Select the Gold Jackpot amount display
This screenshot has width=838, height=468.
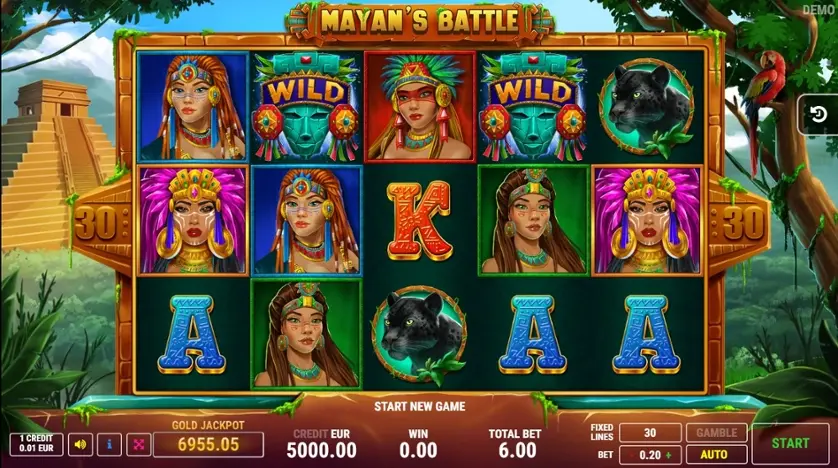(x=208, y=444)
